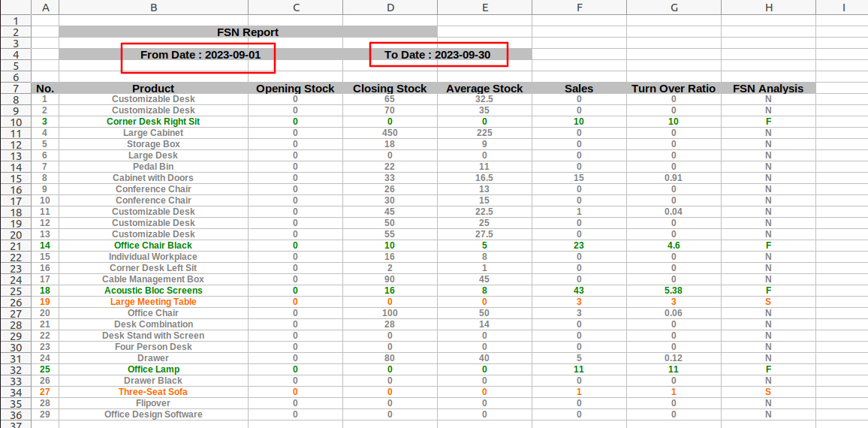Select the Cable Management Box cell
The height and width of the screenshot is (428, 868).
(153, 279)
